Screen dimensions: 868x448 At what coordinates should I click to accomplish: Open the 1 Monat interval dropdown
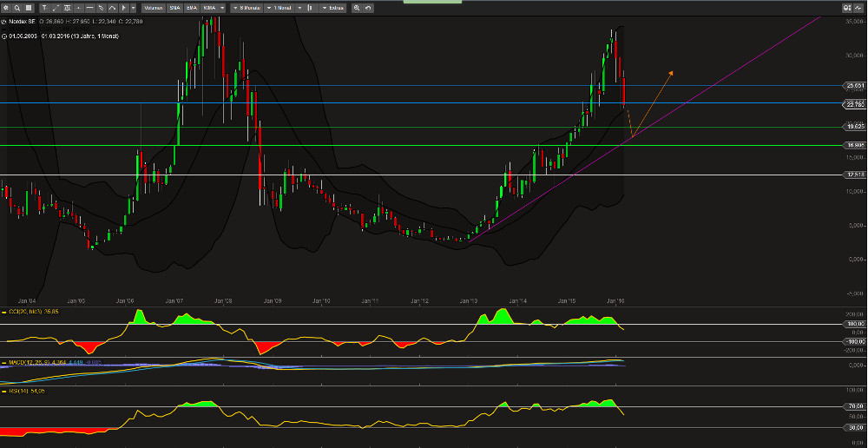point(283,8)
